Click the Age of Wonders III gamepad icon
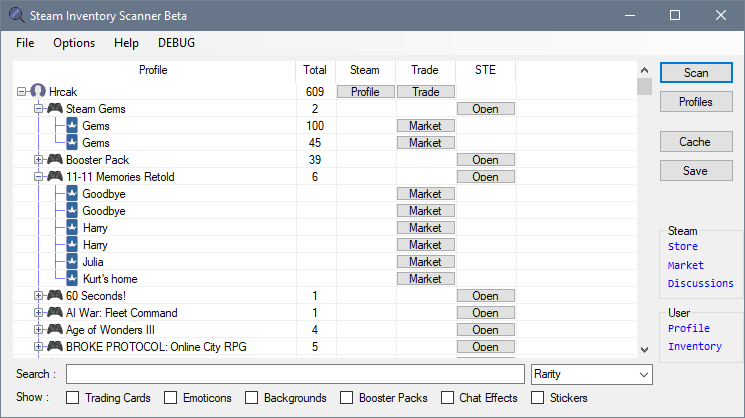 coord(55,329)
